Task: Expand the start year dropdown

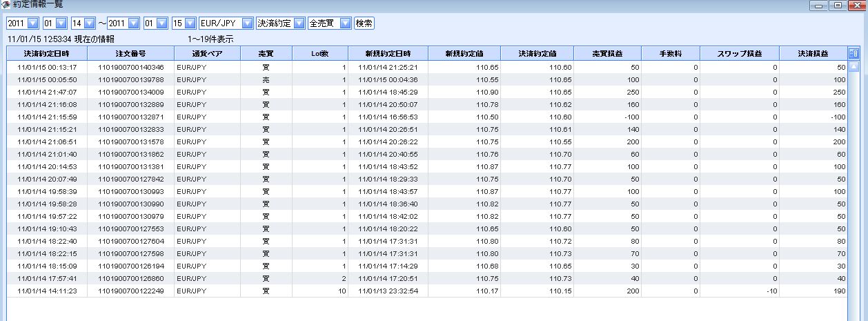Action: 33,23
